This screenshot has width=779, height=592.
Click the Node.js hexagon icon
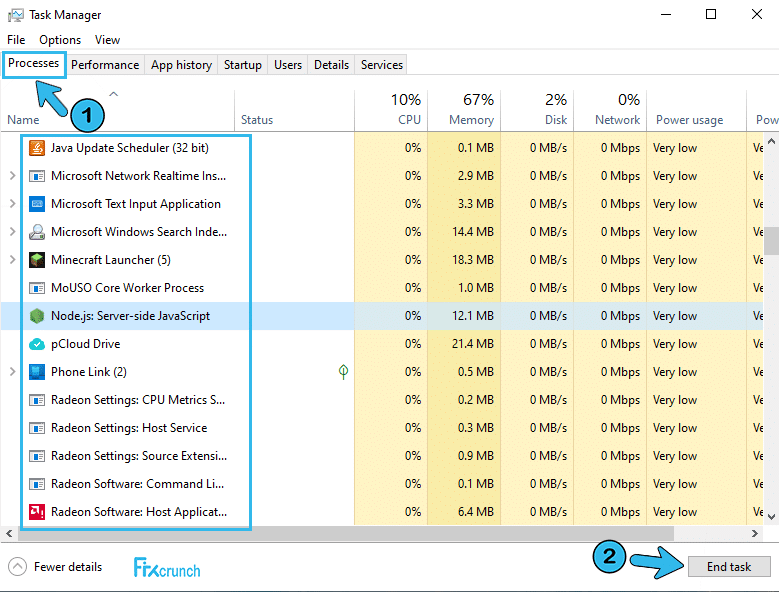(x=37, y=316)
